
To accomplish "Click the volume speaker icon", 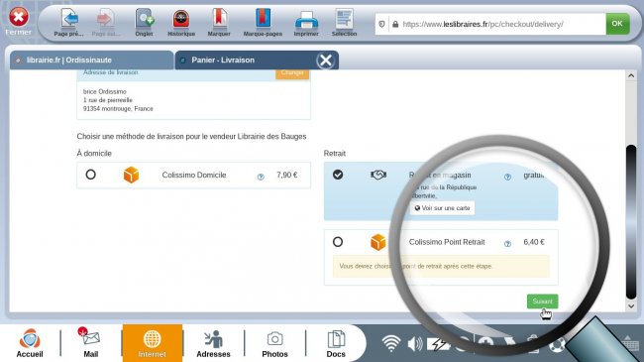I will [x=415, y=343].
